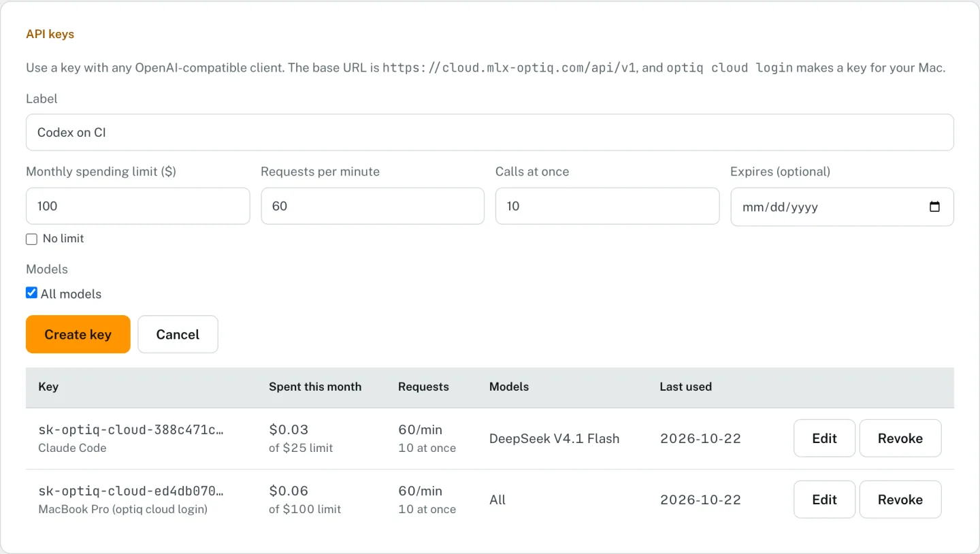Viewport: 980px width, 554px height.
Task: Click the Key column header
Action: (x=48, y=387)
